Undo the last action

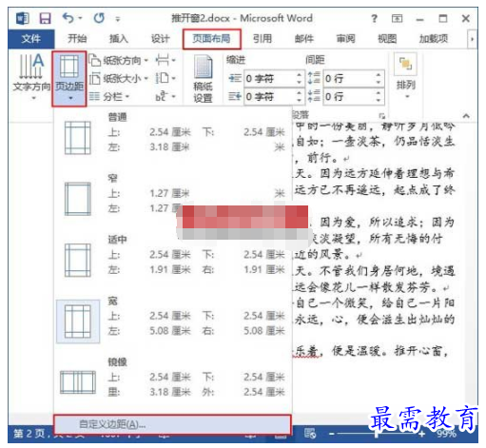[68, 18]
